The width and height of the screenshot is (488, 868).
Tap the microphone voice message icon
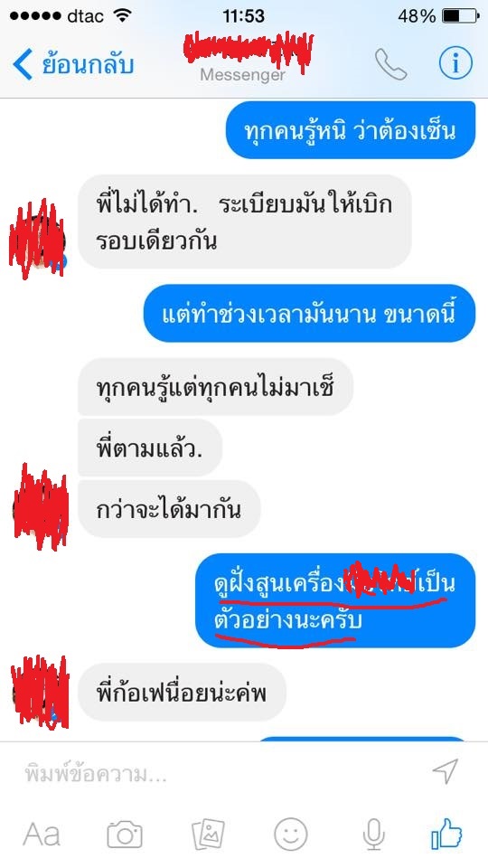coord(374,835)
